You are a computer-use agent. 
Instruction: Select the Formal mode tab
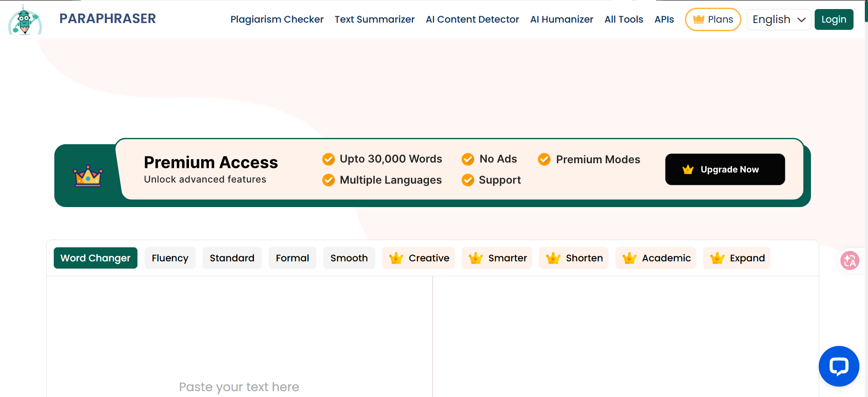292,258
